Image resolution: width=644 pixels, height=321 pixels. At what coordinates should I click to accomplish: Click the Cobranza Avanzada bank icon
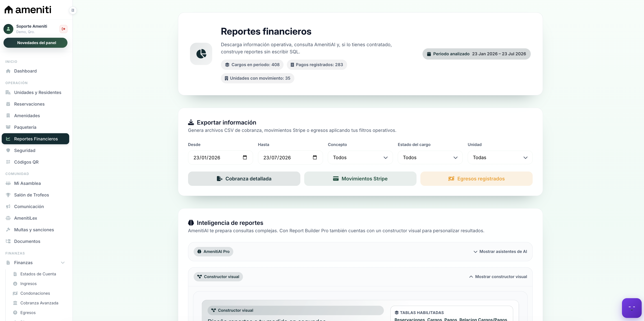point(15,303)
